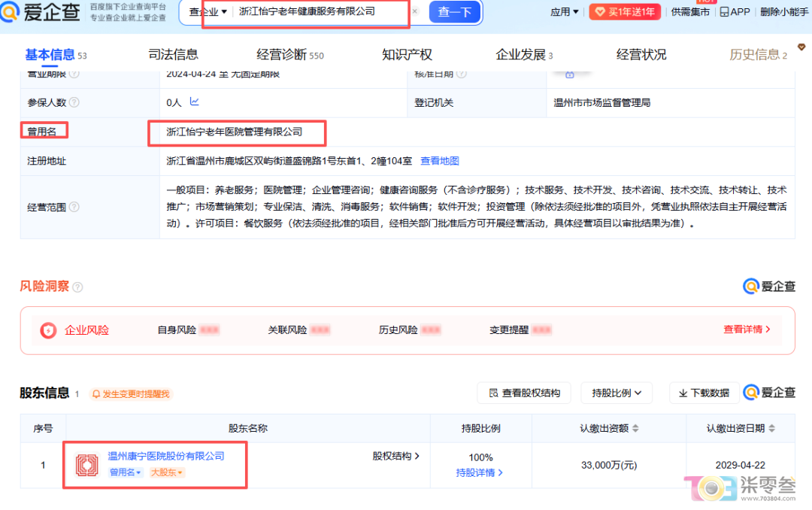The height and width of the screenshot is (510, 812).
Task: Click the 发生变更时提醒我 bell reminder
Action: coord(131,394)
